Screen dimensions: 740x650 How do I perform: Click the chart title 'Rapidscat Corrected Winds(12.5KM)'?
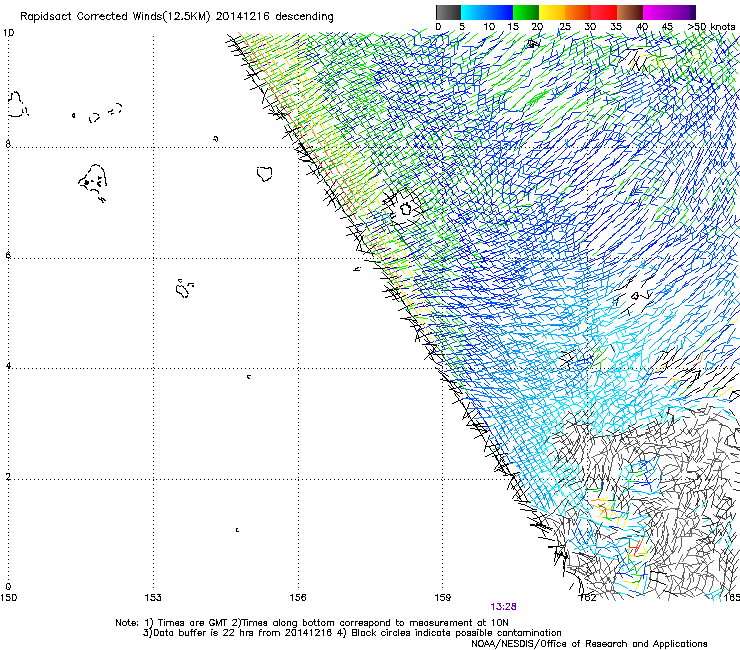tap(115, 17)
